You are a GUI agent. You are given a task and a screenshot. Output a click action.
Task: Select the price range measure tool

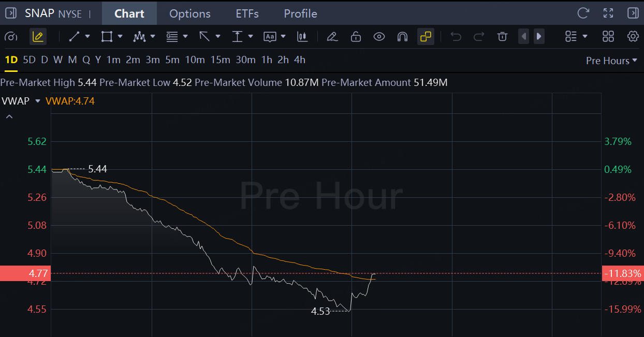(x=237, y=36)
